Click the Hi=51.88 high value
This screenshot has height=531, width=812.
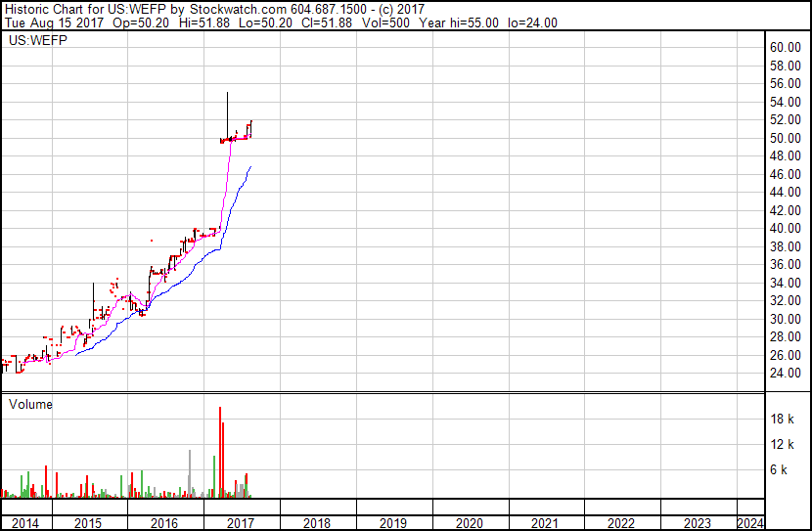click(x=204, y=22)
